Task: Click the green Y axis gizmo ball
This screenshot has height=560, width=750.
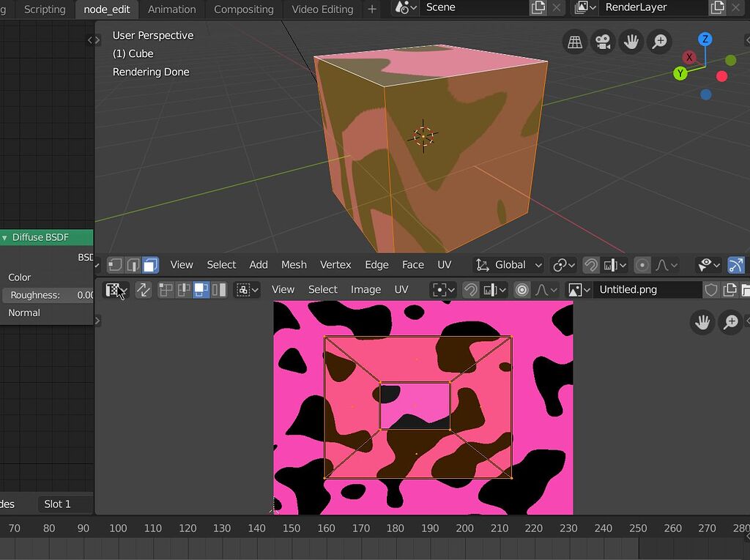Action: click(680, 73)
